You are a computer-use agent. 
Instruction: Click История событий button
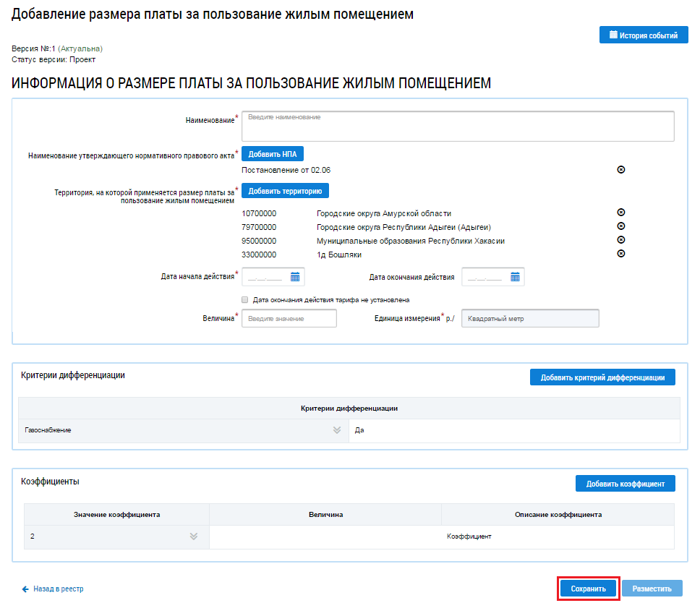click(x=644, y=35)
